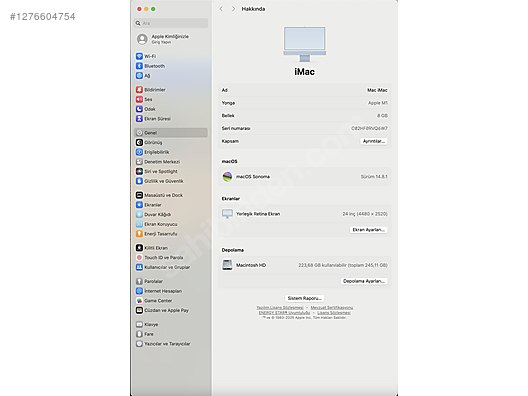Open Mevzuat Sertifikasyonu link
Screen dimensions: 528x396
(332, 308)
